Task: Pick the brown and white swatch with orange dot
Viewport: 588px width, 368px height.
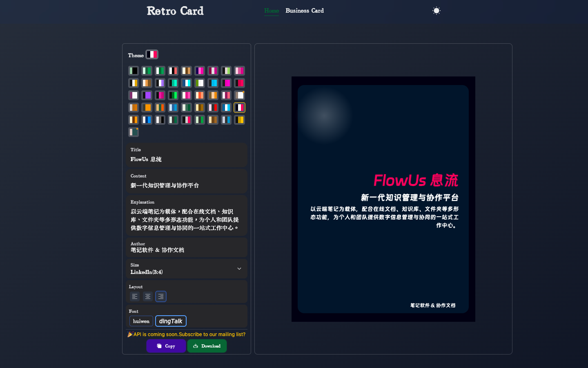Action: (239, 95)
